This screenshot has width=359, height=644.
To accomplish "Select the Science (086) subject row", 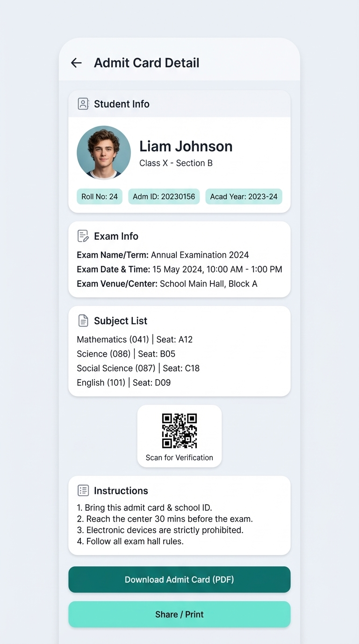I will click(x=126, y=354).
